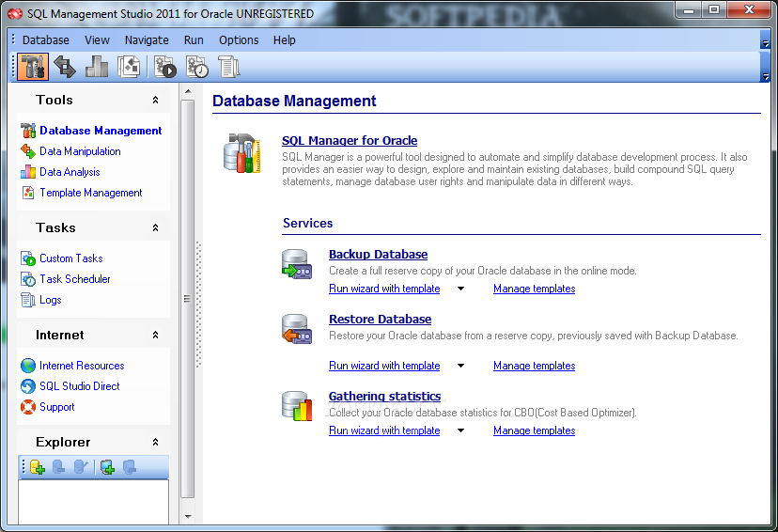
Task: Open Data Manipulation from toolbar icon
Action: click(x=65, y=67)
